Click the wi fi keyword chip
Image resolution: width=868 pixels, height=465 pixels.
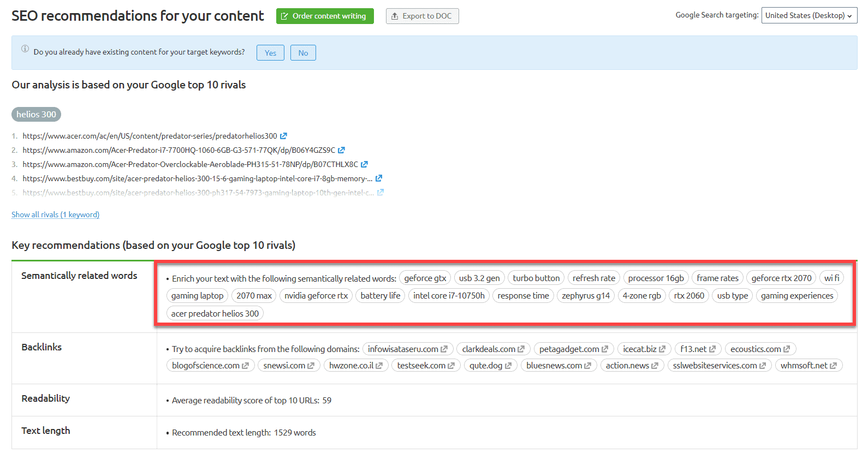point(832,278)
